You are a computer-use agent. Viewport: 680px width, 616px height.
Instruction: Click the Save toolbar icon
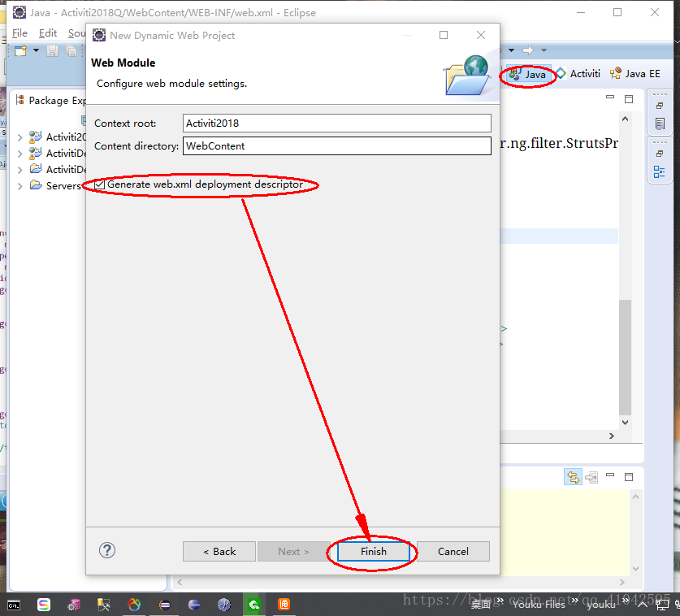[x=53, y=50]
